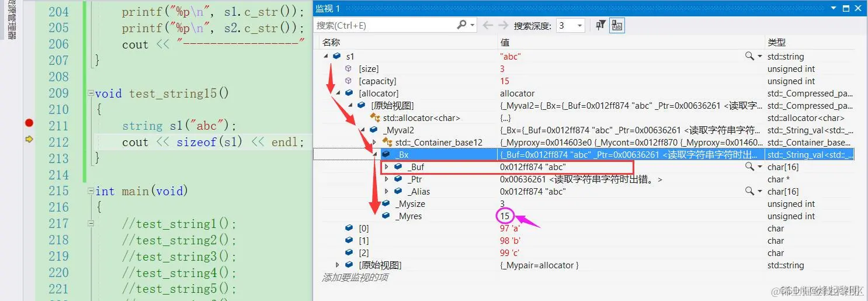Toggle the hexadecimal display button in Watch toolbar
The image size is (868, 301).
(616, 25)
